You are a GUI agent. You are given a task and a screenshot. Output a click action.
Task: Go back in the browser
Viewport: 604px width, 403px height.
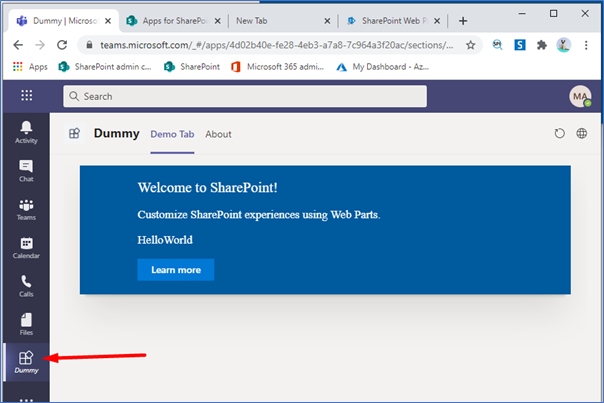(x=18, y=45)
